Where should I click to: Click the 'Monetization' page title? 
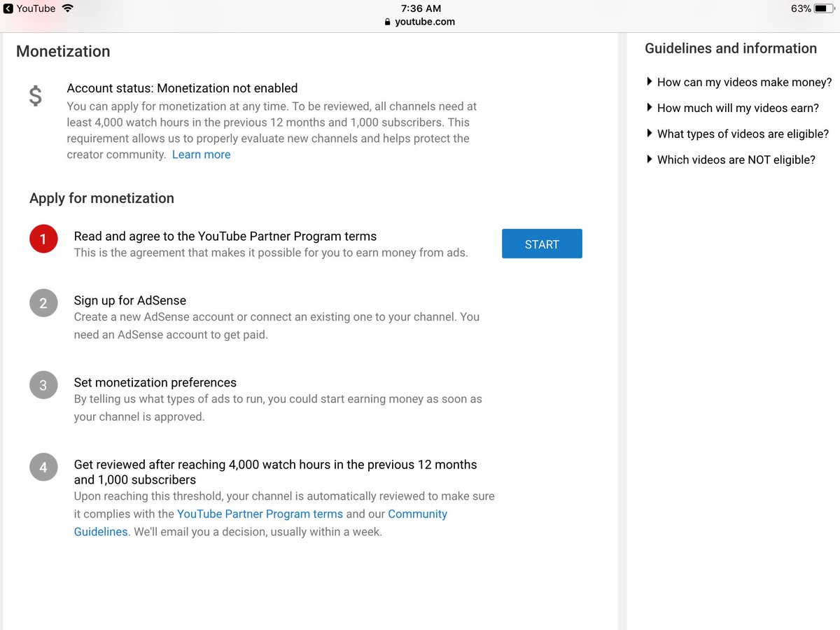(63, 51)
